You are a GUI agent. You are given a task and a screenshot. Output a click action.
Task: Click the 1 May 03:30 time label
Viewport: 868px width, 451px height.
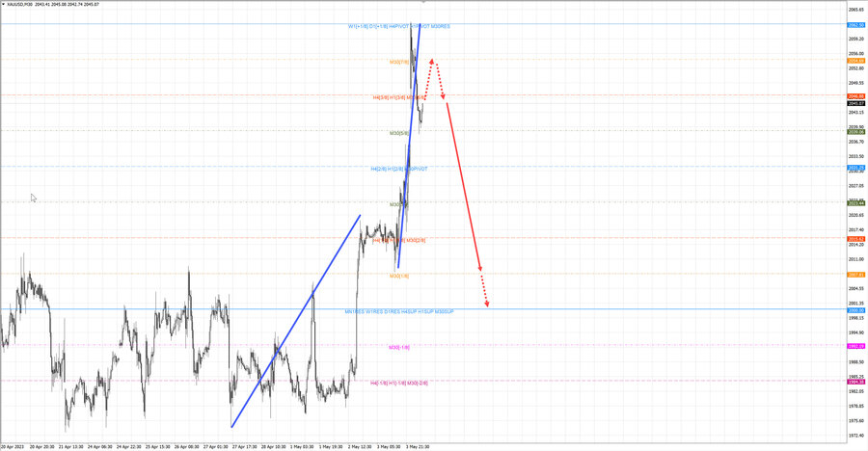pos(302,446)
